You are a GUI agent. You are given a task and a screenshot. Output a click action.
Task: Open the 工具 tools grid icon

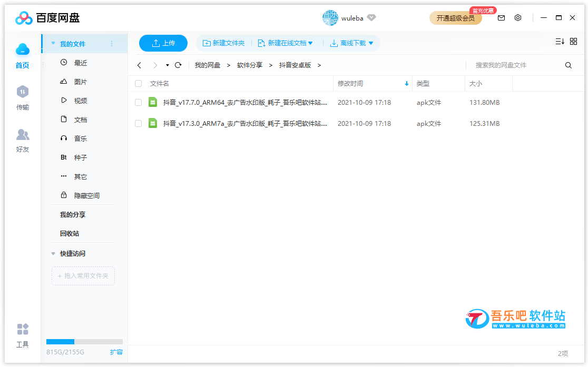pyautogui.click(x=23, y=329)
